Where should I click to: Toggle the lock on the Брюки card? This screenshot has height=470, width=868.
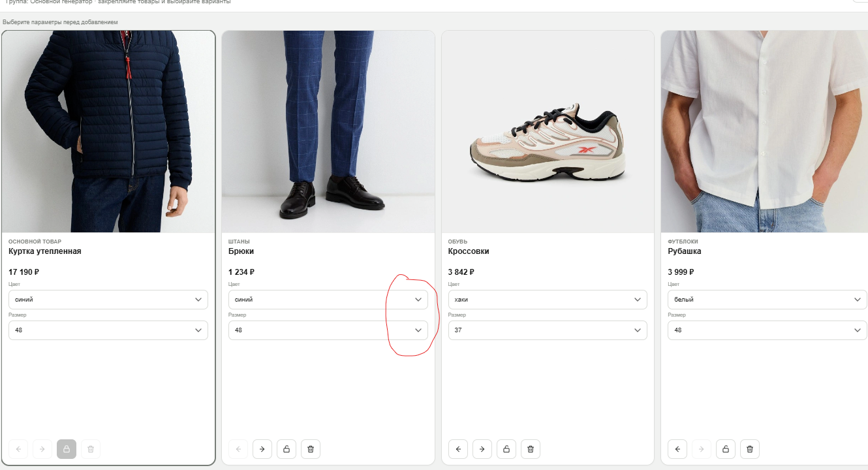pyautogui.click(x=287, y=449)
